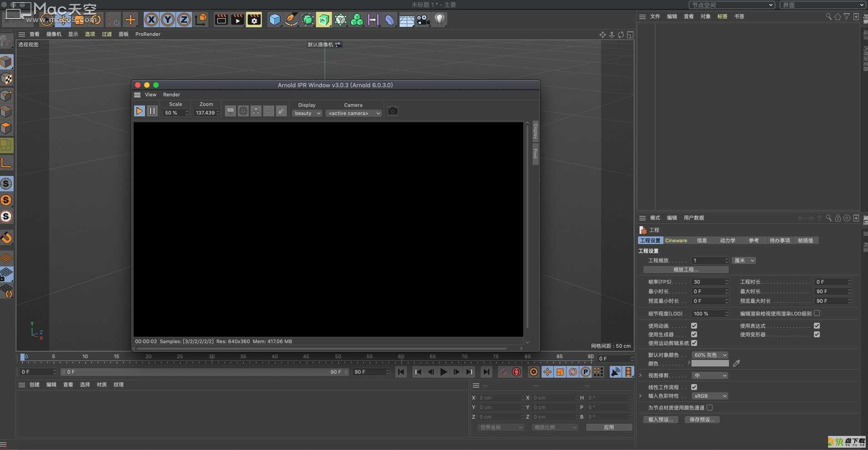
Task: Click the IPR crop region icon
Action: (x=269, y=111)
